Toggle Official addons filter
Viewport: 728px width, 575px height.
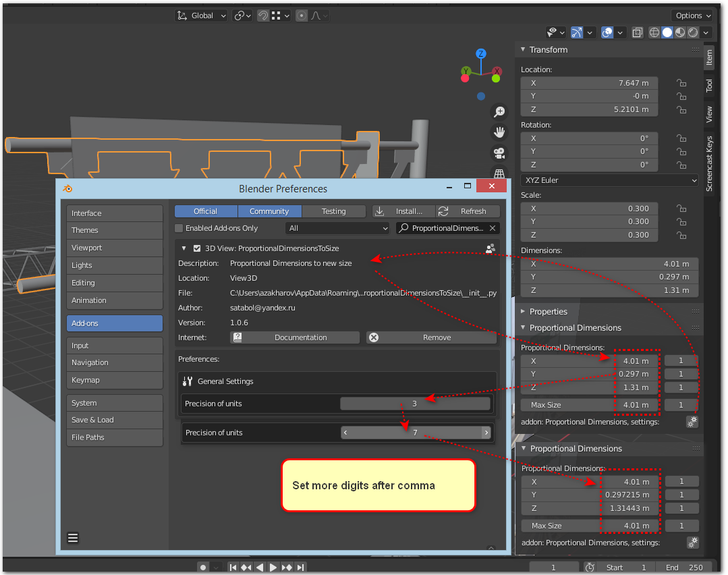206,211
